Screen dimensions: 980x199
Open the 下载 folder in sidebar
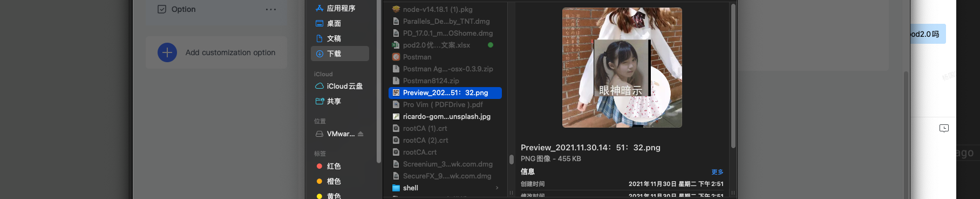pyautogui.click(x=340, y=54)
